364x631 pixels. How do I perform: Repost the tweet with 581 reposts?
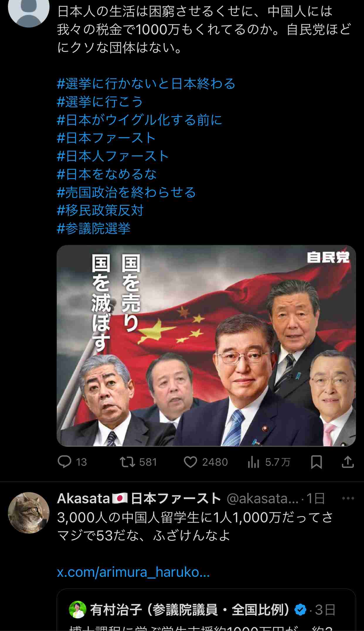point(127,462)
